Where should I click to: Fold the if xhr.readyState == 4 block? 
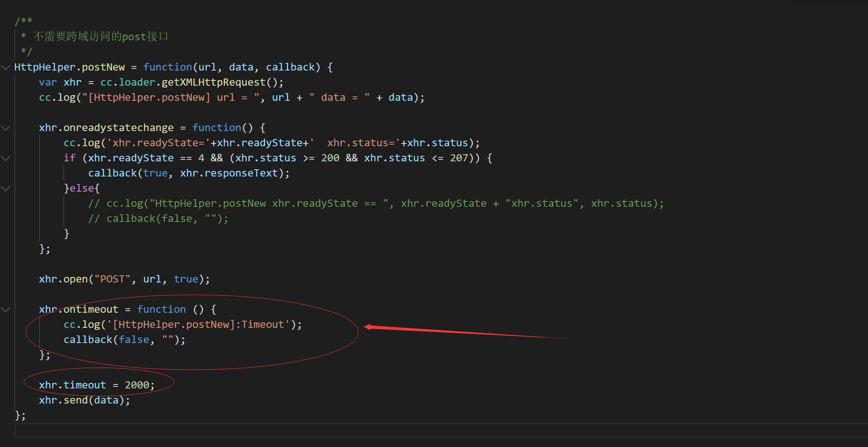click(x=6, y=158)
